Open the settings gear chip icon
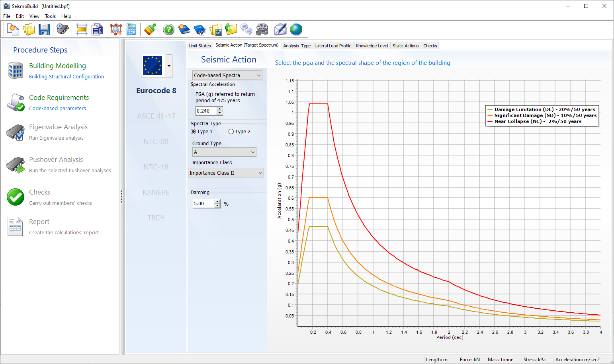 63,29
